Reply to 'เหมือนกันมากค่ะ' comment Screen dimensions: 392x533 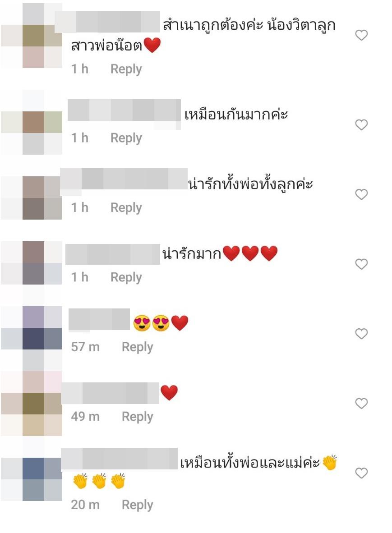126,138
